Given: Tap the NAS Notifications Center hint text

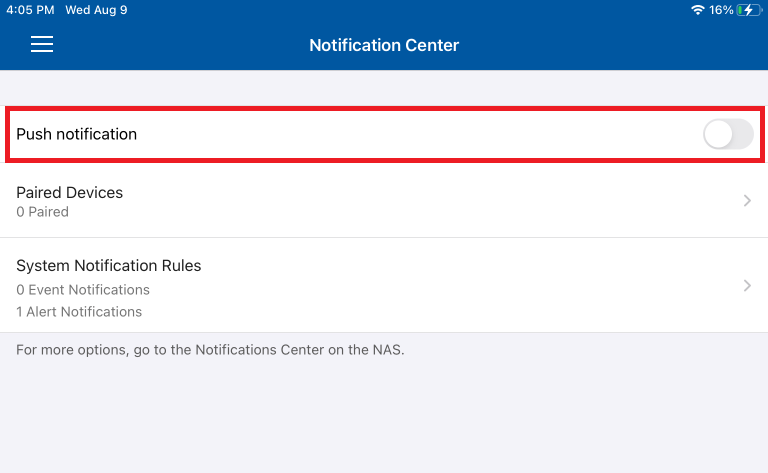Looking at the screenshot, I should [210, 350].
